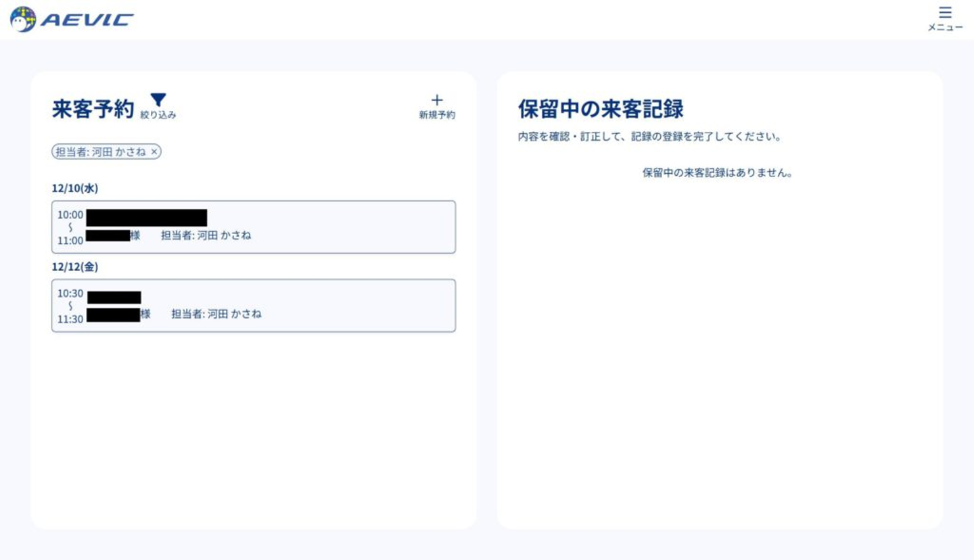Click the メニュー label
The image size is (974, 560).
[x=945, y=28]
